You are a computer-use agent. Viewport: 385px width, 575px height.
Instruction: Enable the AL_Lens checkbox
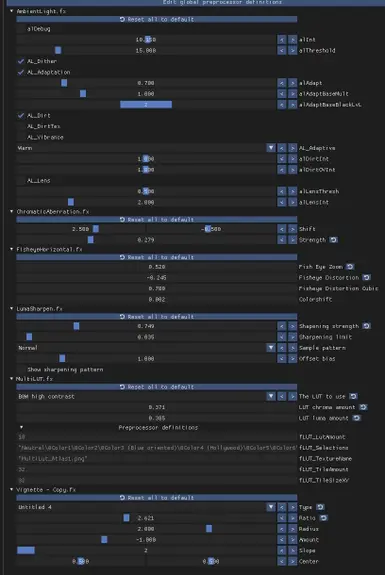coord(21,180)
